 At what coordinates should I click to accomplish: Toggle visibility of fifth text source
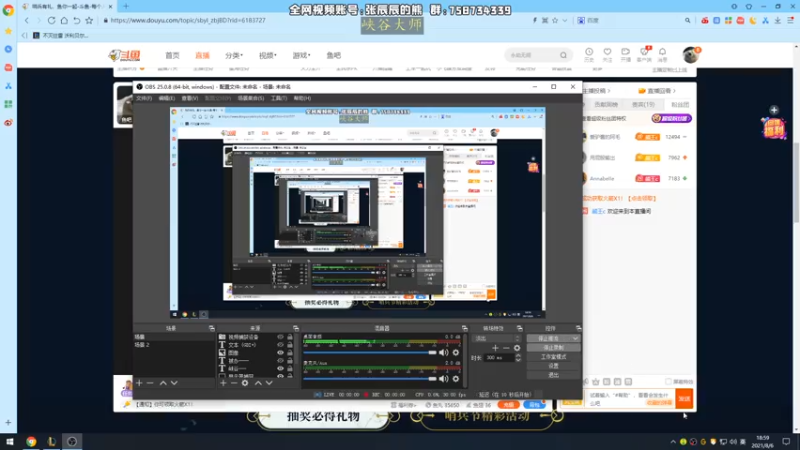click(280, 368)
